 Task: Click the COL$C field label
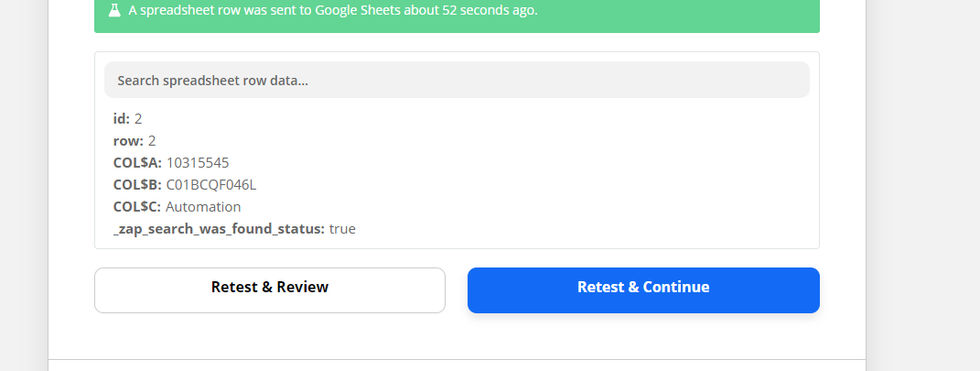(x=137, y=206)
